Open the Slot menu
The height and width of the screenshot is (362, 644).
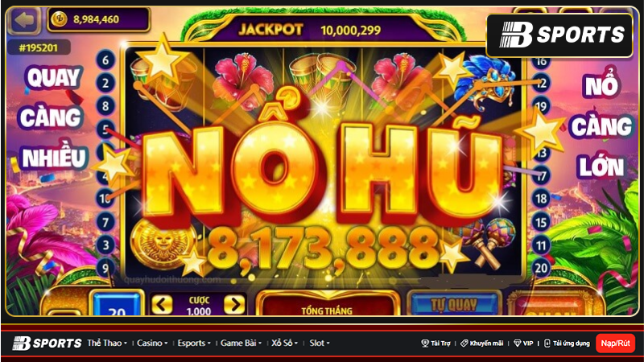pos(319,343)
